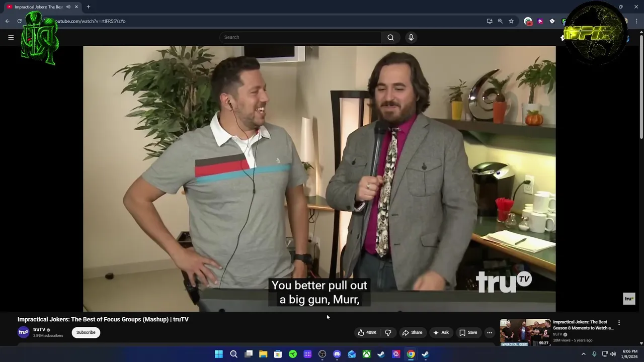Open the 'The Best Season 8 Moments' title link
Screen dimensions: 644x362
(583, 325)
